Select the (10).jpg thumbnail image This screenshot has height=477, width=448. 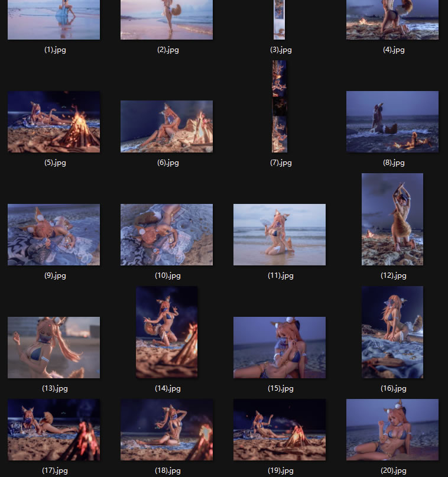click(166, 235)
